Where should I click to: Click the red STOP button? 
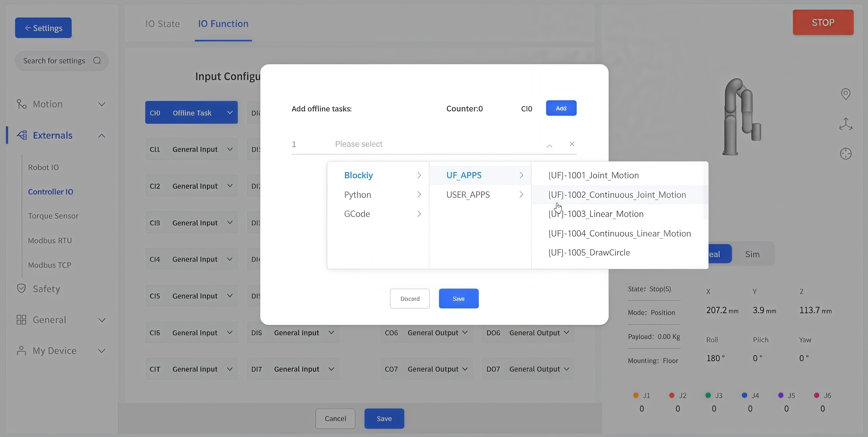point(823,23)
